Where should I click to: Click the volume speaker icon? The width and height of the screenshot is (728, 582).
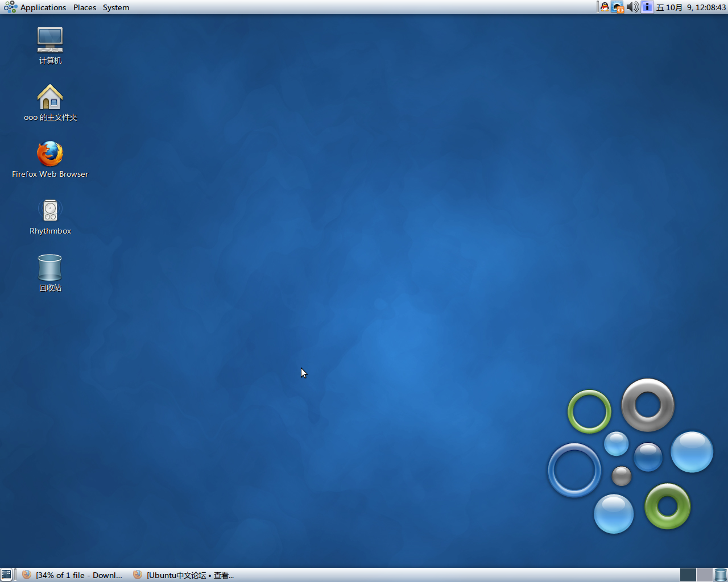pos(632,7)
